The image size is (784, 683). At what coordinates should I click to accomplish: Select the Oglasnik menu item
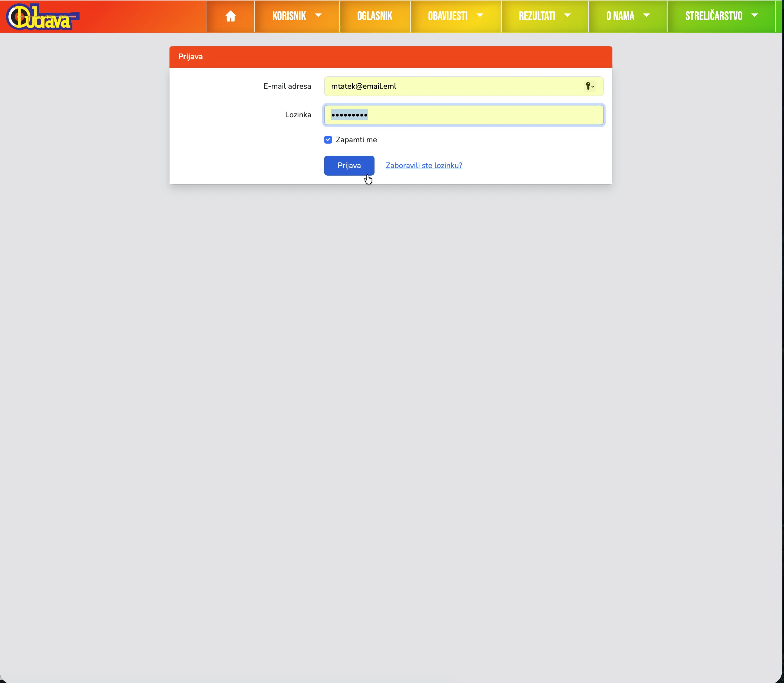tap(375, 16)
